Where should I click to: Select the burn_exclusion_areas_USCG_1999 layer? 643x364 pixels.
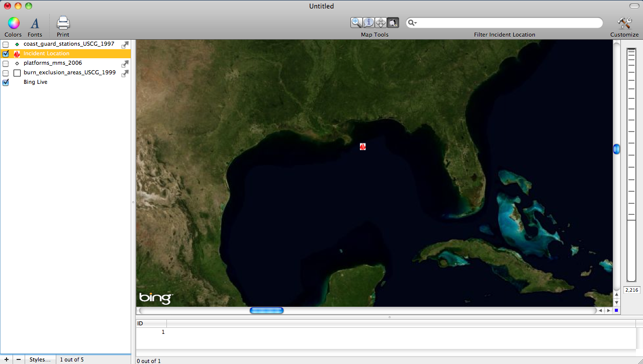click(69, 73)
